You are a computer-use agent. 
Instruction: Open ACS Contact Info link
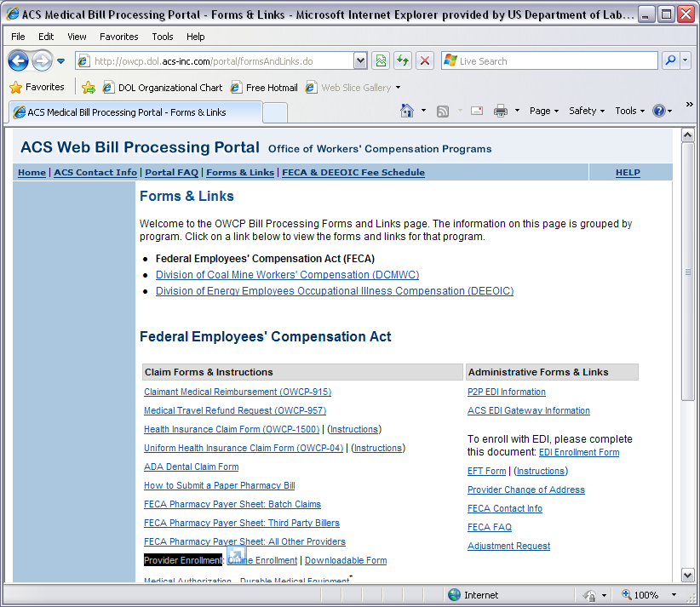point(95,172)
